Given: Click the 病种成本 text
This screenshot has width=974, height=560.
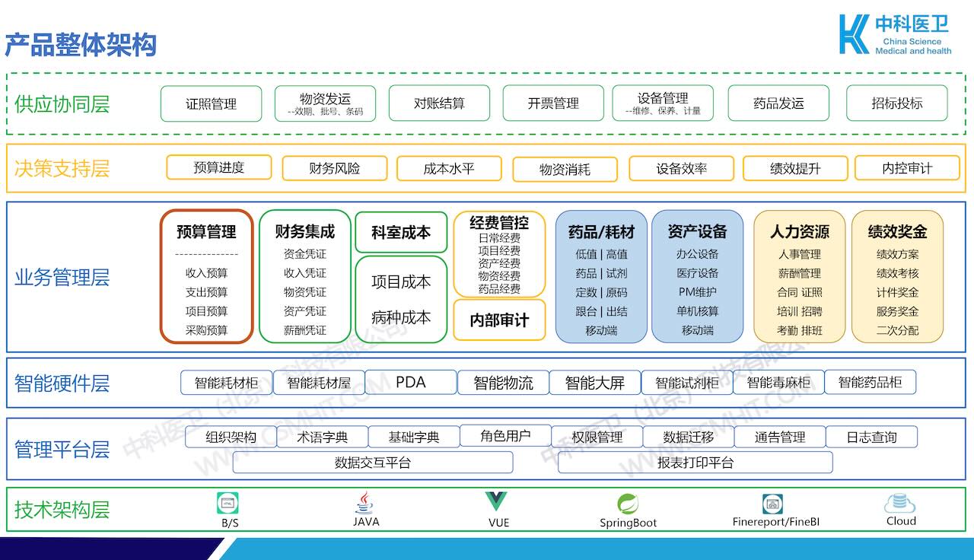Looking at the screenshot, I should [401, 317].
